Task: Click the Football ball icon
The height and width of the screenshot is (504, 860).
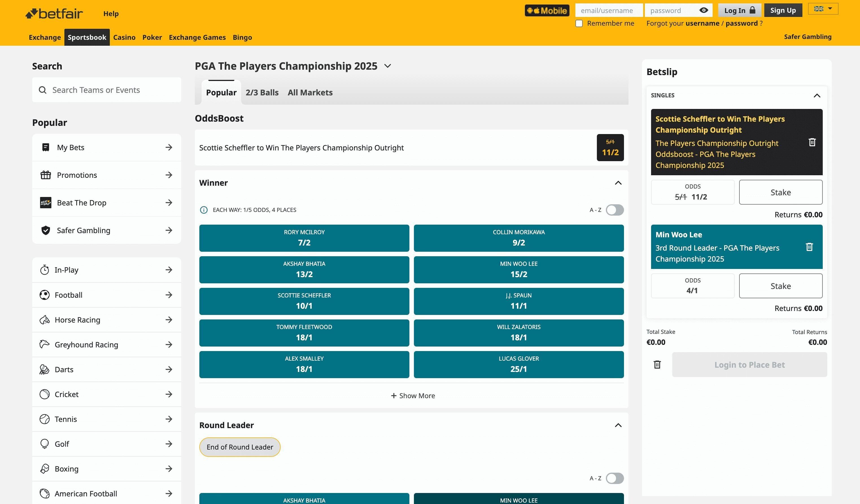Action: (x=44, y=295)
